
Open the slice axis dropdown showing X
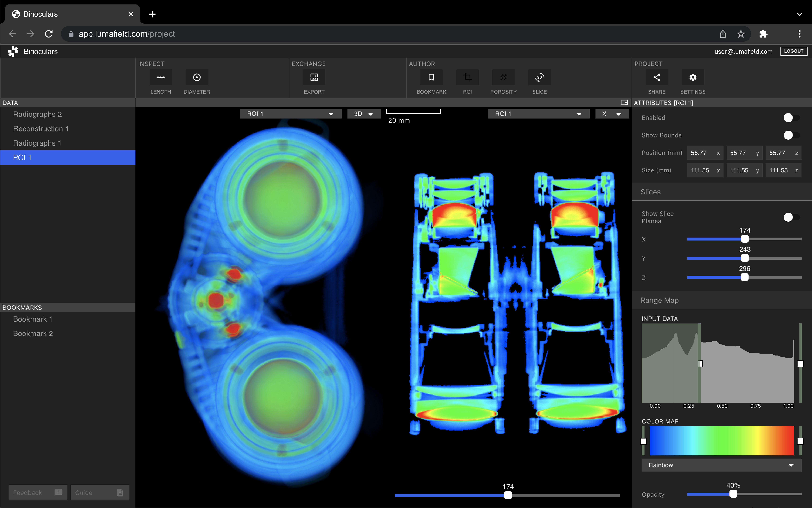tap(612, 114)
